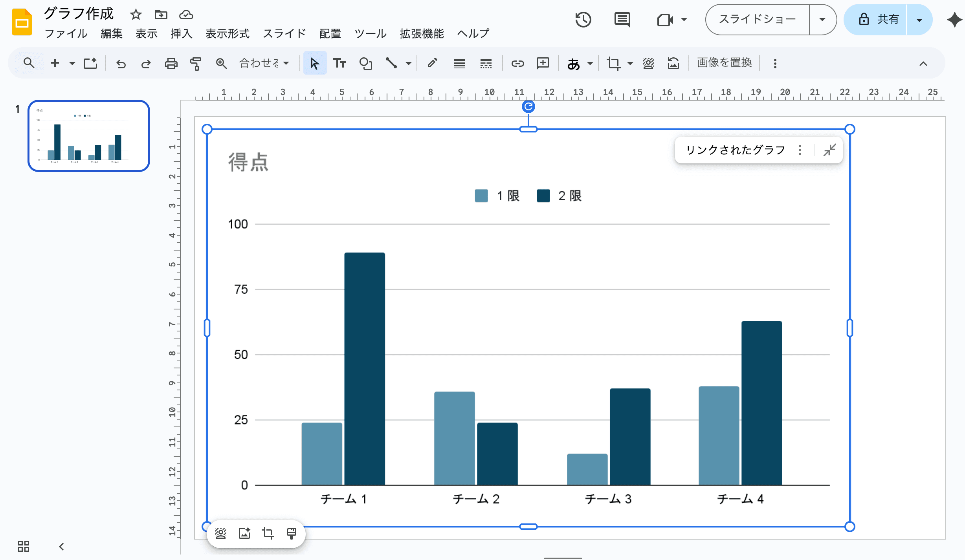The image size is (965, 560).
Task: Click the paint format roller icon
Action: coord(196,63)
